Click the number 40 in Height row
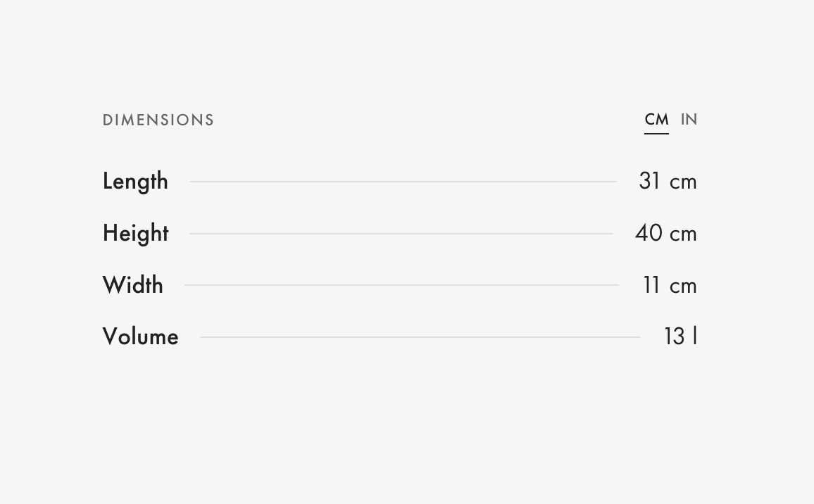Screen dimensions: 814x504 (649, 233)
